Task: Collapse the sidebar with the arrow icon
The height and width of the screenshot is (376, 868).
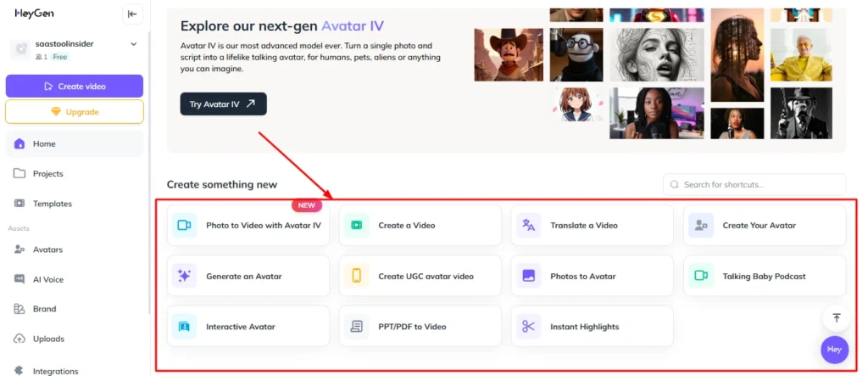Action: tap(132, 14)
